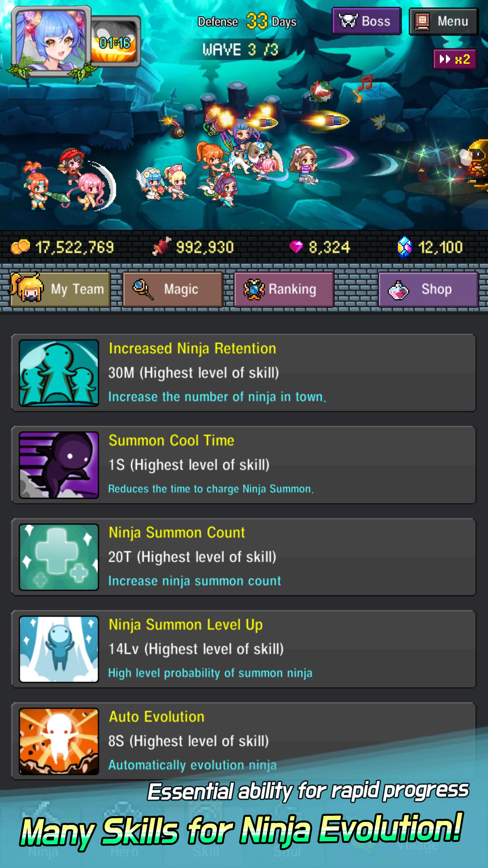488x868 pixels.
Task: Click the Auto Evolution skill icon
Action: coord(59,741)
